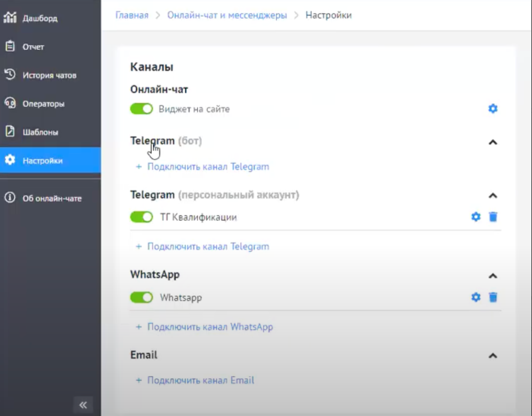Open settings gear for Виджет на сайте

coord(493,108)
